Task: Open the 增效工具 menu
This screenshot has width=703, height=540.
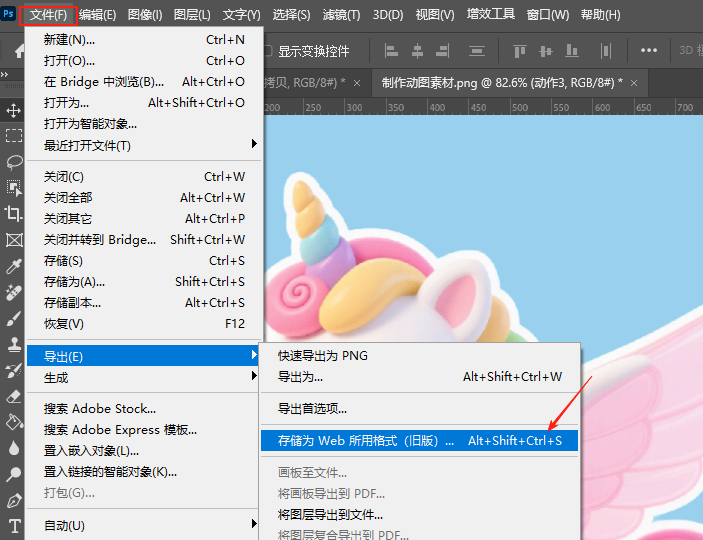Action: pyautogui.click(x=490, y=14)
